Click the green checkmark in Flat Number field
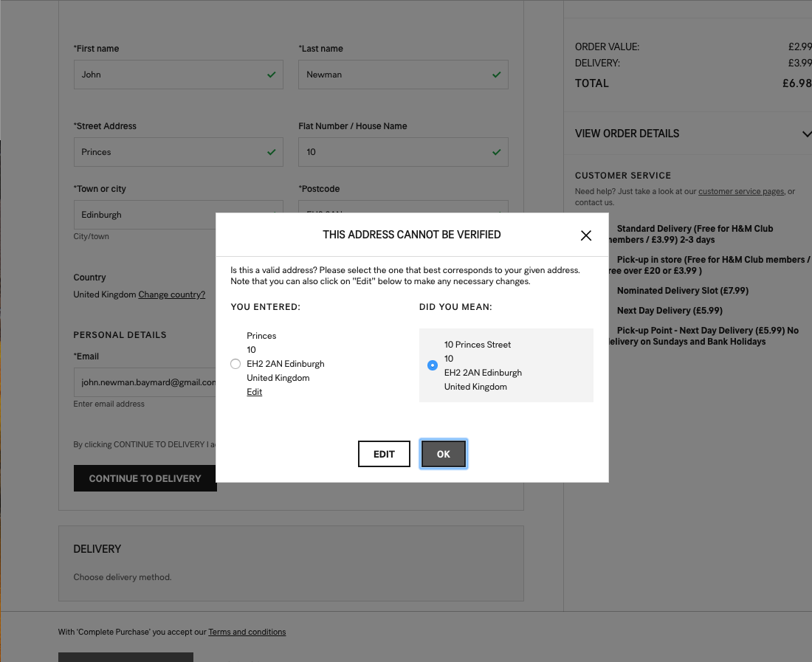This screenshot has width=812, height=662. pyautogui.click(x=497, y=152)
